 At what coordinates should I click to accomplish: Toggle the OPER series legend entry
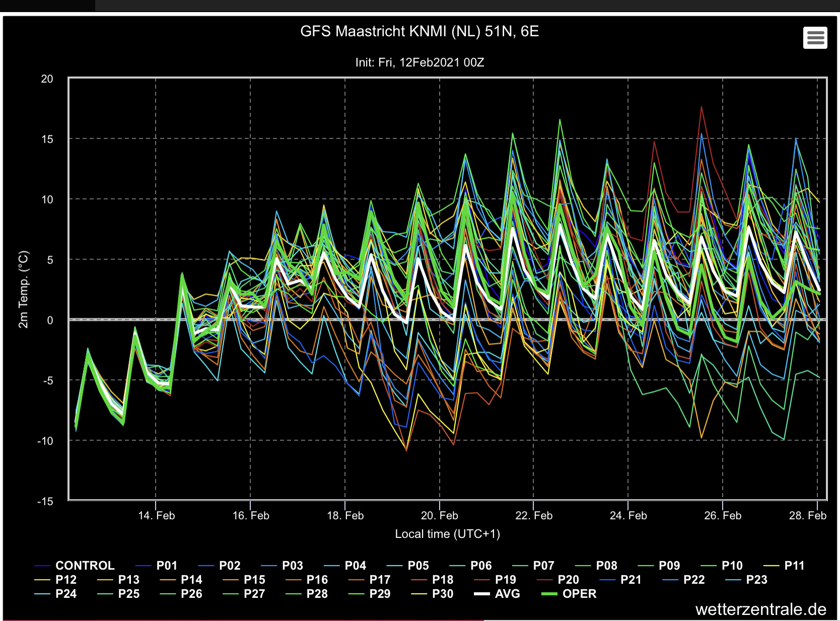[579, 594]
